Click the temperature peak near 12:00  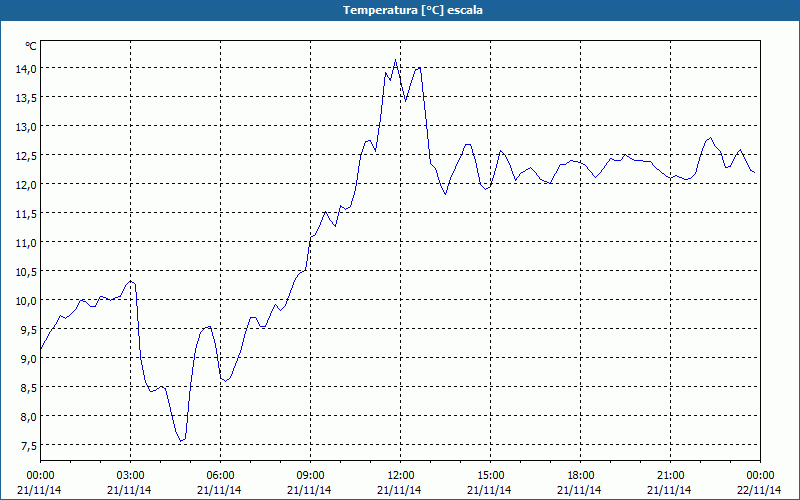coord(395,60)
